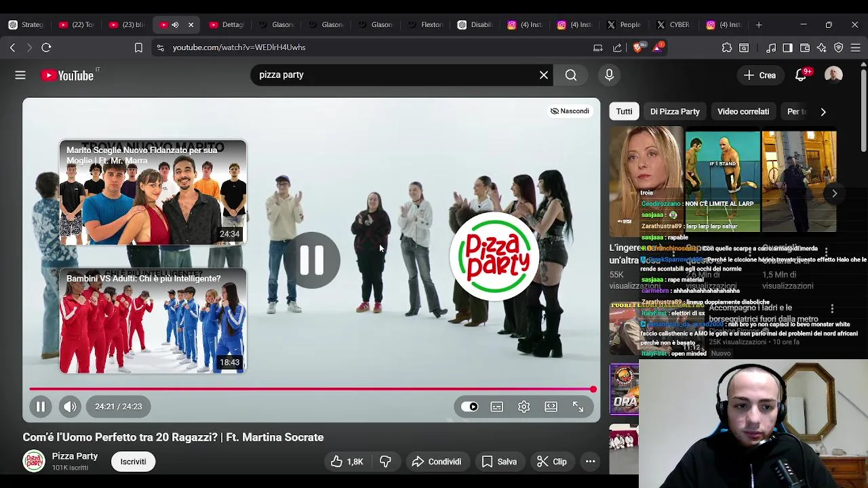Screen dimensions: 868x488
Task: Open a new browser tab
Action: pyautogui.click(x=759, y=24)
